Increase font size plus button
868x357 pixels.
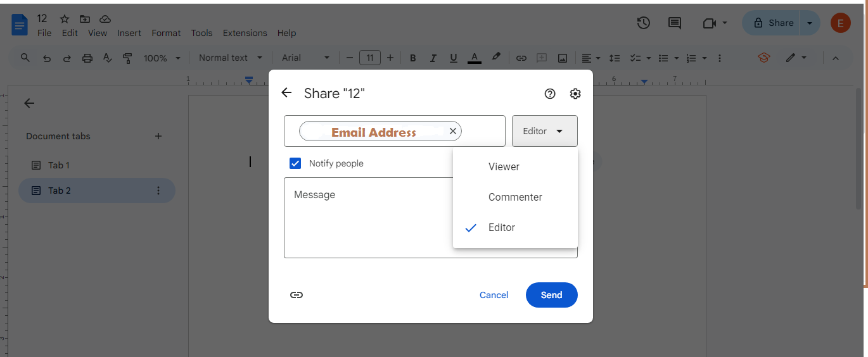[x=390, y=58]
